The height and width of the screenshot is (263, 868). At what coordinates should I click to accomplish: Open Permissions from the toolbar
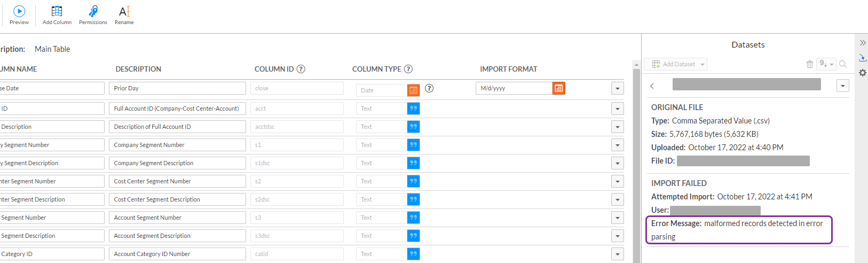[x=93, y=11]
